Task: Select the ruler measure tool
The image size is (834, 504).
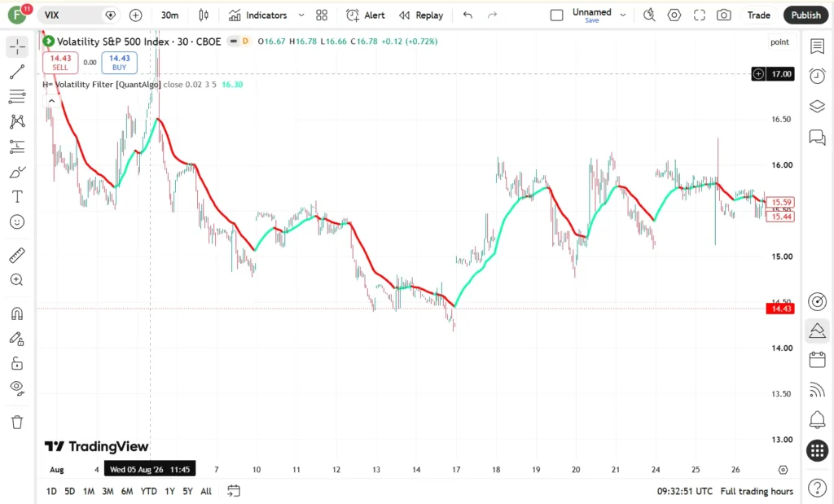Action: [17, 255]
